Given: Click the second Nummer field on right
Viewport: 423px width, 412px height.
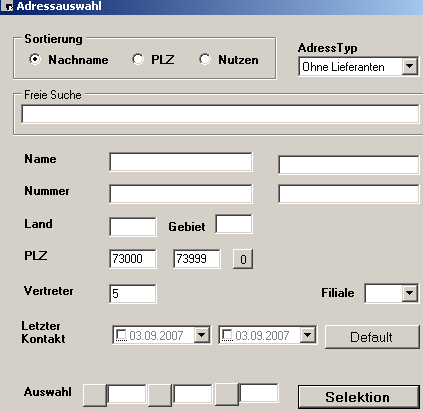Looking at the screenshot, I should [349, 194].
